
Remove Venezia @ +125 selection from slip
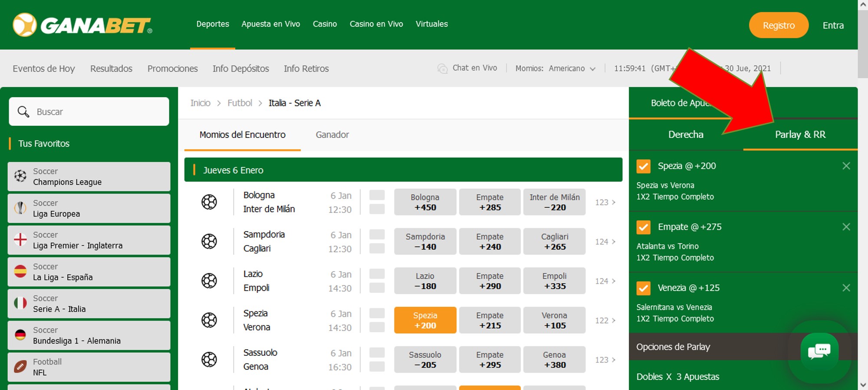coord(846,288)
